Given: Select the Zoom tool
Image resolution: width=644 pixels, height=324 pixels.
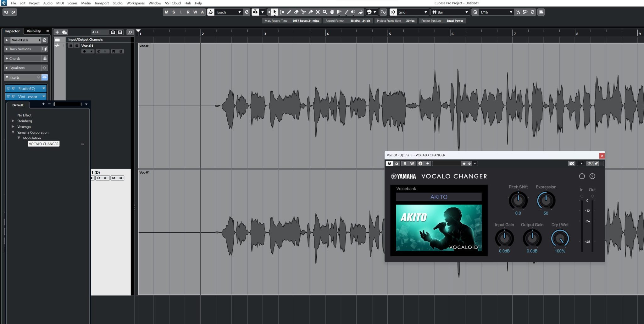Looking at the screenshot, I should pos(325,12).
